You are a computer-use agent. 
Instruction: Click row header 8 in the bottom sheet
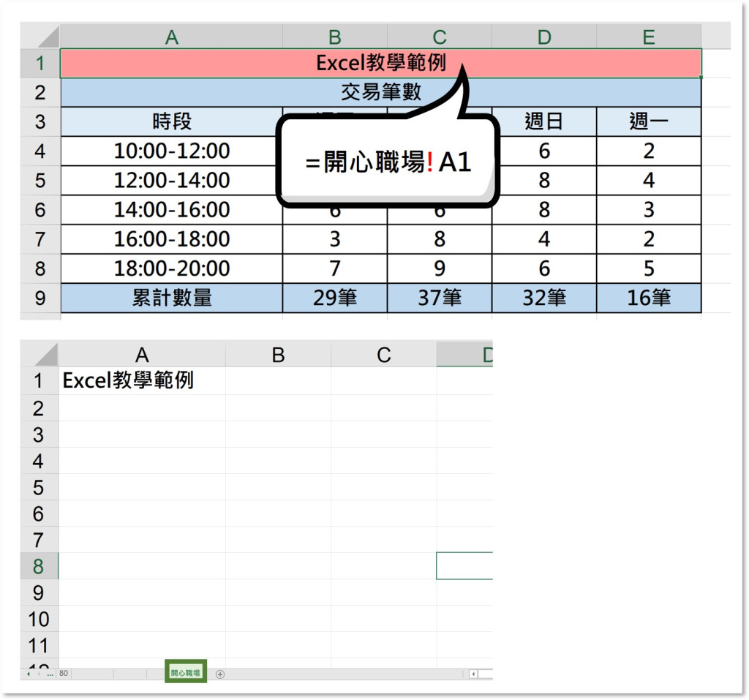click(x=39, y=566)
